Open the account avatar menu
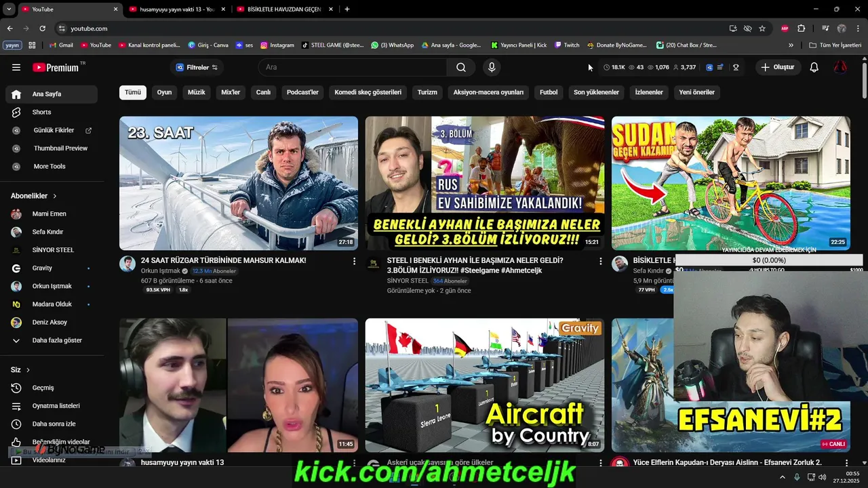 [x=840, y=67]
